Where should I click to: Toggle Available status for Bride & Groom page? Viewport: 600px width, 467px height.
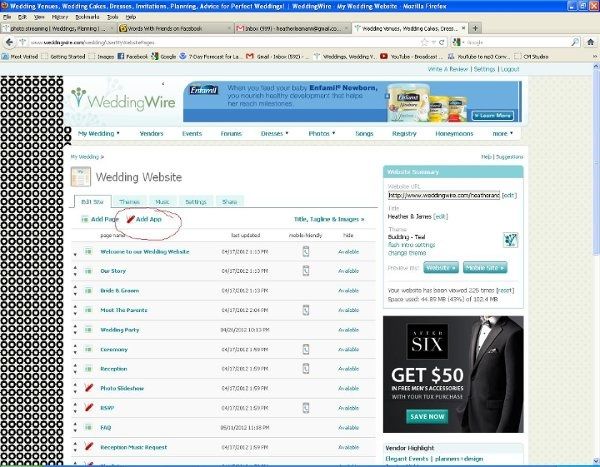[x=348, y=290]
